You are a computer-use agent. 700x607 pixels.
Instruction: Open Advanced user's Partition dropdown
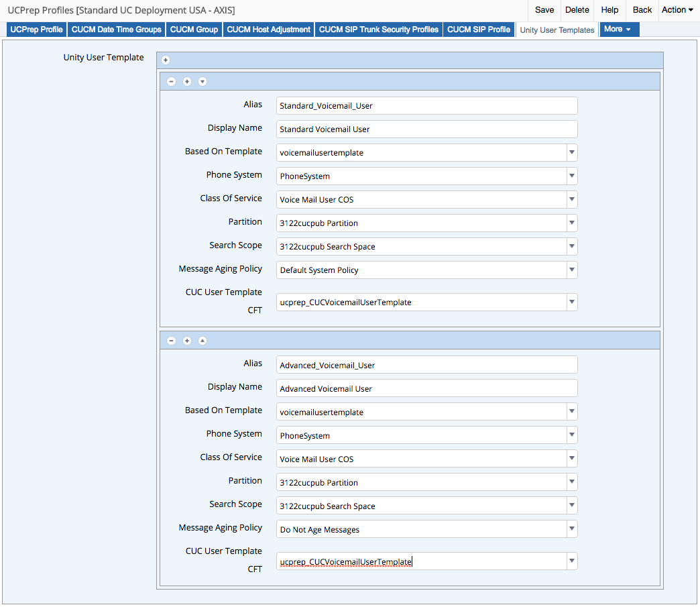point(571,482)
